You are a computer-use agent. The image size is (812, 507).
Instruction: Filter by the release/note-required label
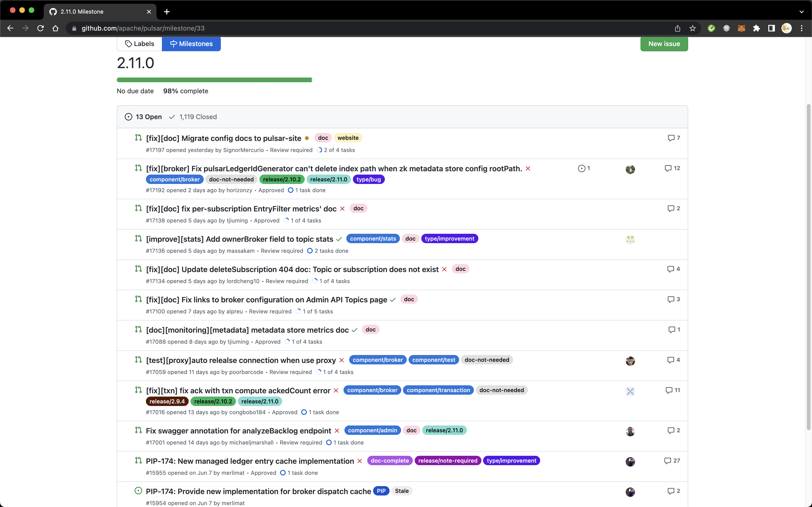coord(448,461)
